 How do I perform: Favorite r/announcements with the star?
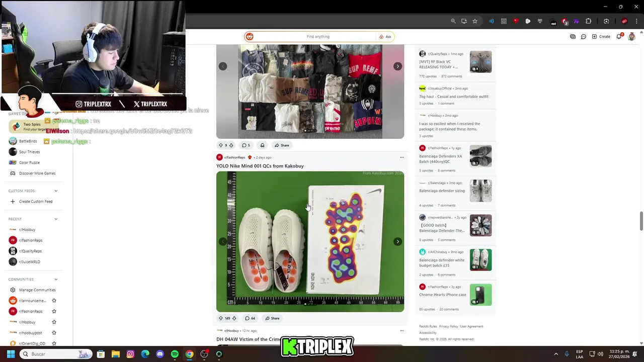click(x=54, y=301)
